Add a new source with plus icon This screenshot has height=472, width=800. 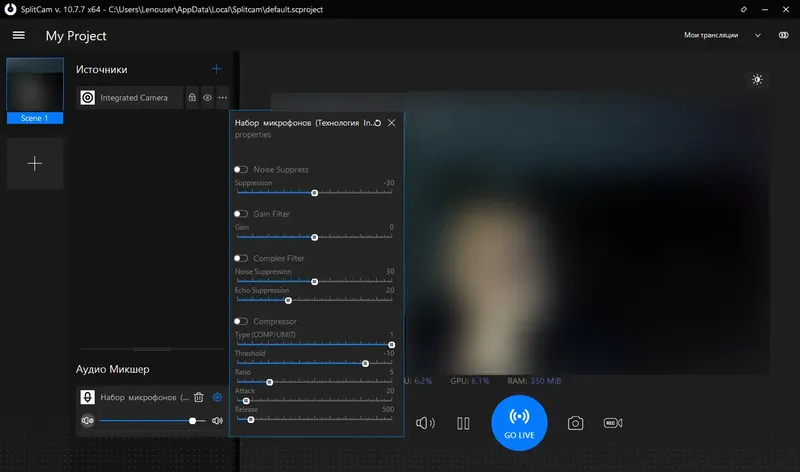pos(216,69)
